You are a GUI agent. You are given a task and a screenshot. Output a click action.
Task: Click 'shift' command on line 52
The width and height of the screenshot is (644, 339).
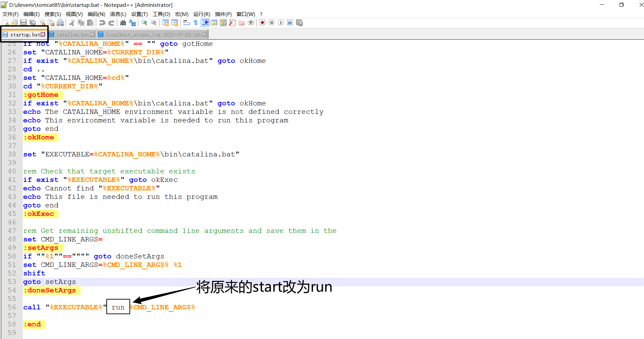click(x=34, y=273)
